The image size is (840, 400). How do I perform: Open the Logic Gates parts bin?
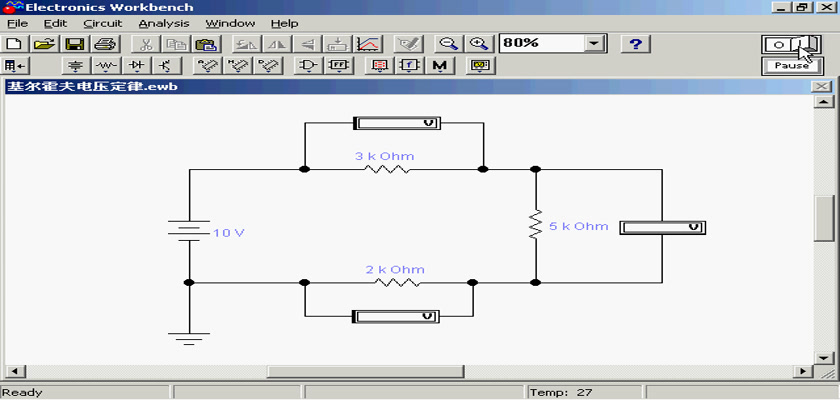pyautogui.click(x=309, y=66)
